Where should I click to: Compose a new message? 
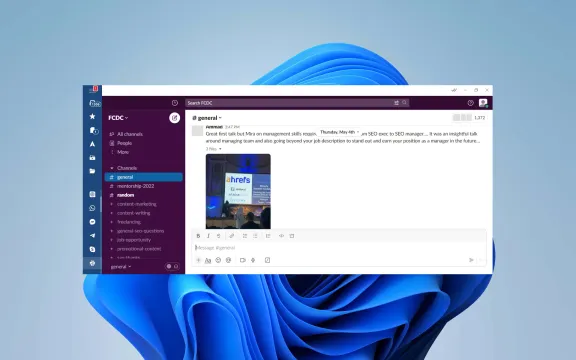[x=174, y=118]
